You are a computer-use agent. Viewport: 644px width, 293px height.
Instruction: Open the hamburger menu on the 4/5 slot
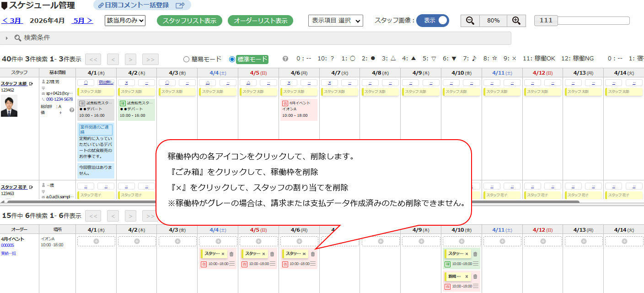(273, 264)
